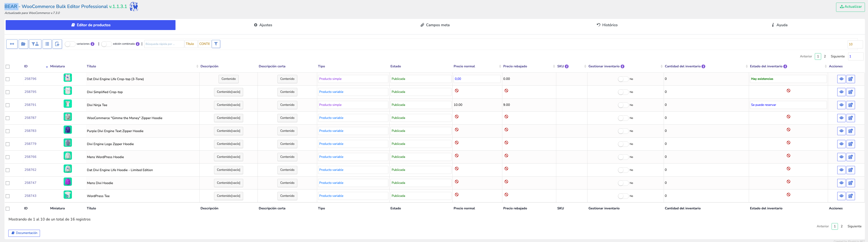Open product ID 258787 link

pyautogui.click(x=30, y=118)
